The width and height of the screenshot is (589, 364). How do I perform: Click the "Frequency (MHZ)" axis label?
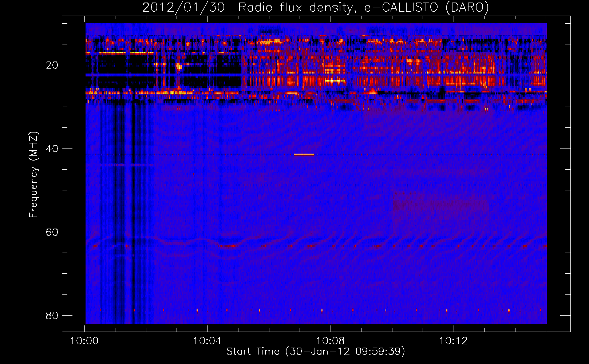[x=33, y=175]
